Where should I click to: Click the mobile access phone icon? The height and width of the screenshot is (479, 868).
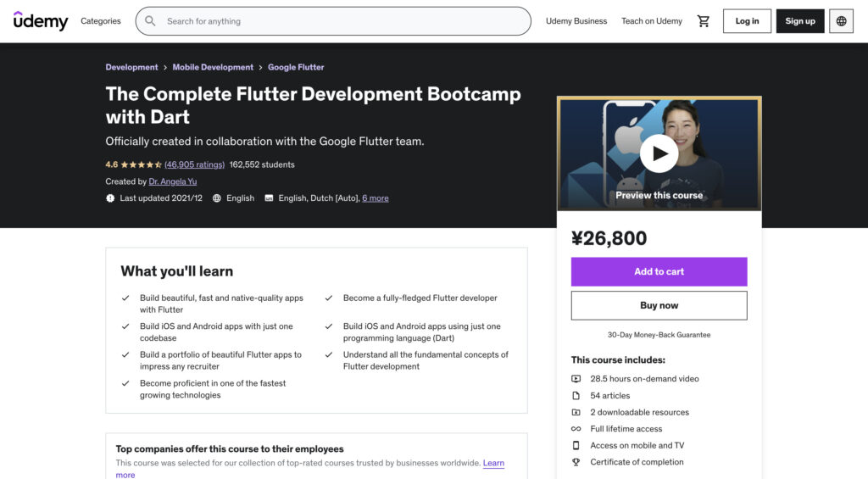pos(576,445)
